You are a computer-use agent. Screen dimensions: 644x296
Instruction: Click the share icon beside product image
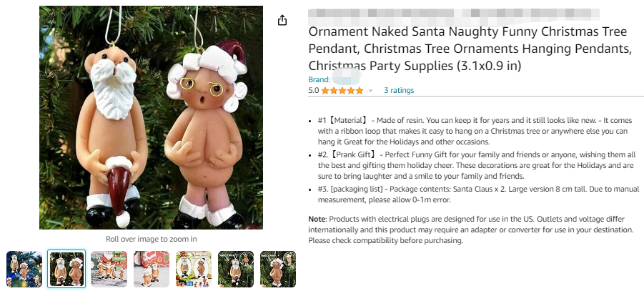pos(282,20)
